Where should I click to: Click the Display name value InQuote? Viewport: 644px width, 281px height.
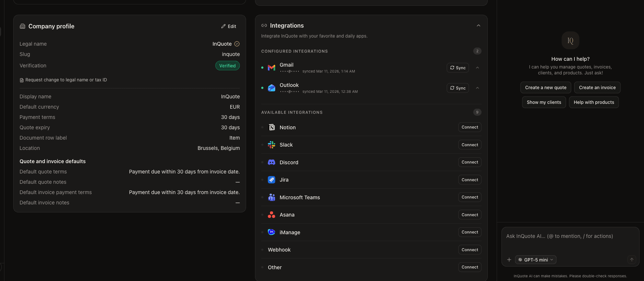tap(230, 96)
